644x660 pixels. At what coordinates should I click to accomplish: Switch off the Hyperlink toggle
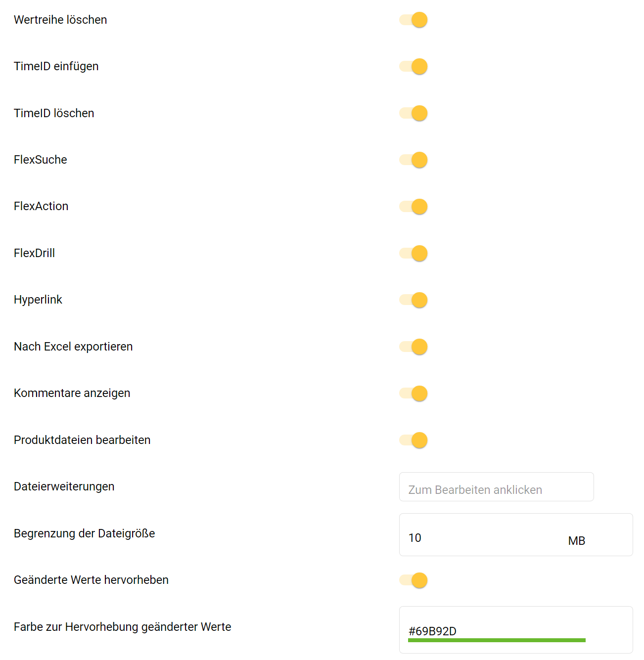coord(414,300)
